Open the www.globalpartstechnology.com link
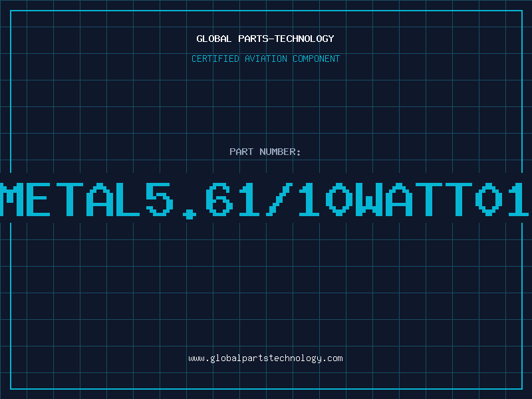Screen dimensions: 532x399 pos(265,358)
